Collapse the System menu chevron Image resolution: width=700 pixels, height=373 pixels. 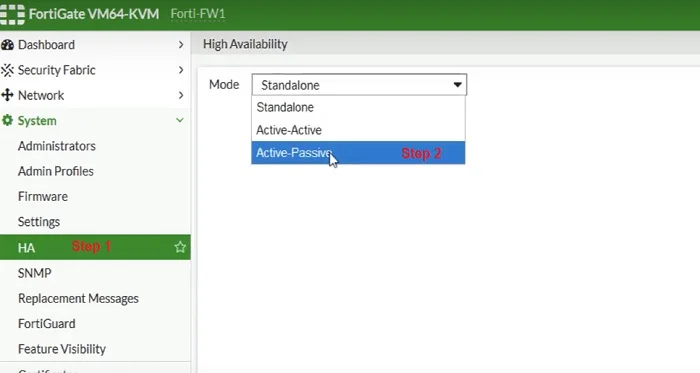point(180,120)
